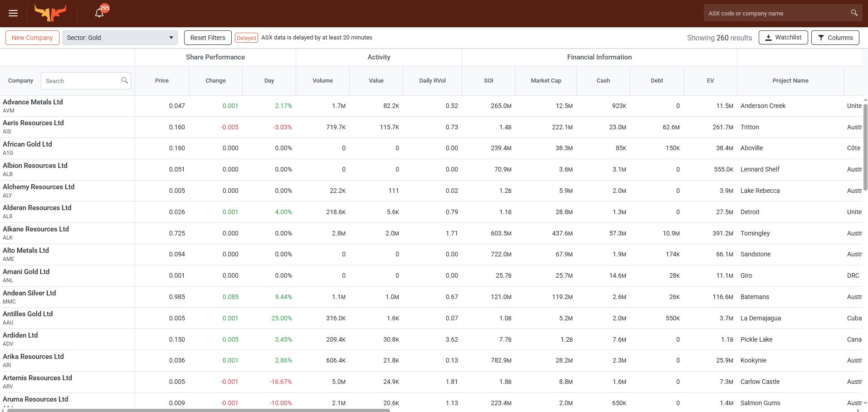Click the vertical table scrollbar thumb

pyautogui.click(x=865, y=145)
